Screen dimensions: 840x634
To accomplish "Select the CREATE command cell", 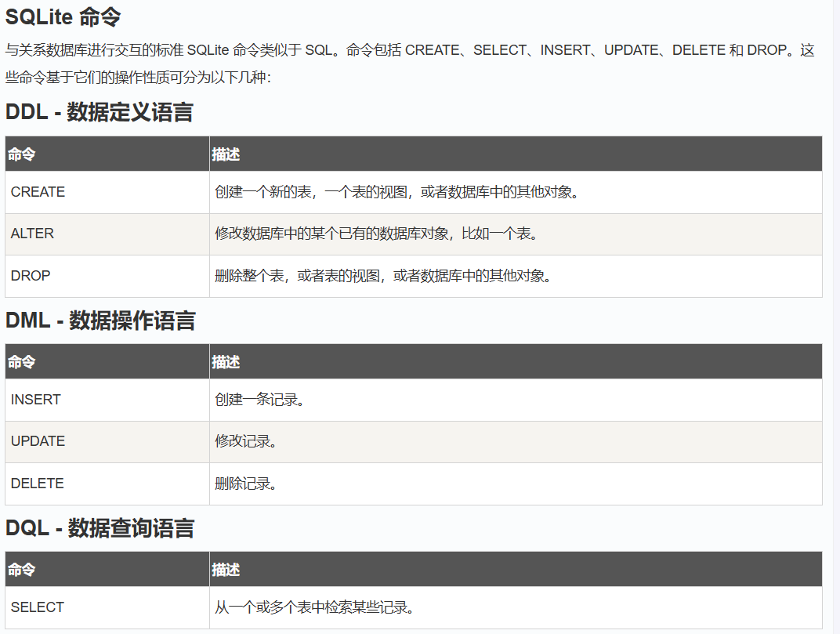I will pos(38,192).
